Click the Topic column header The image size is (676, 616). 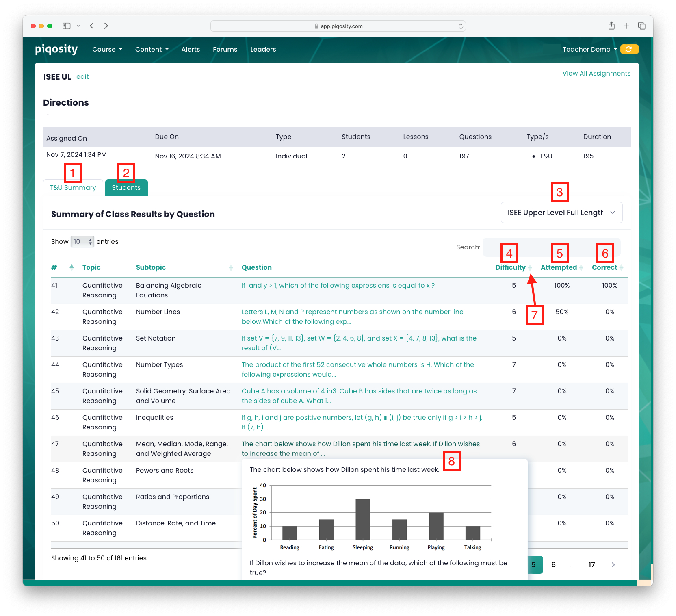pos(91,267)
